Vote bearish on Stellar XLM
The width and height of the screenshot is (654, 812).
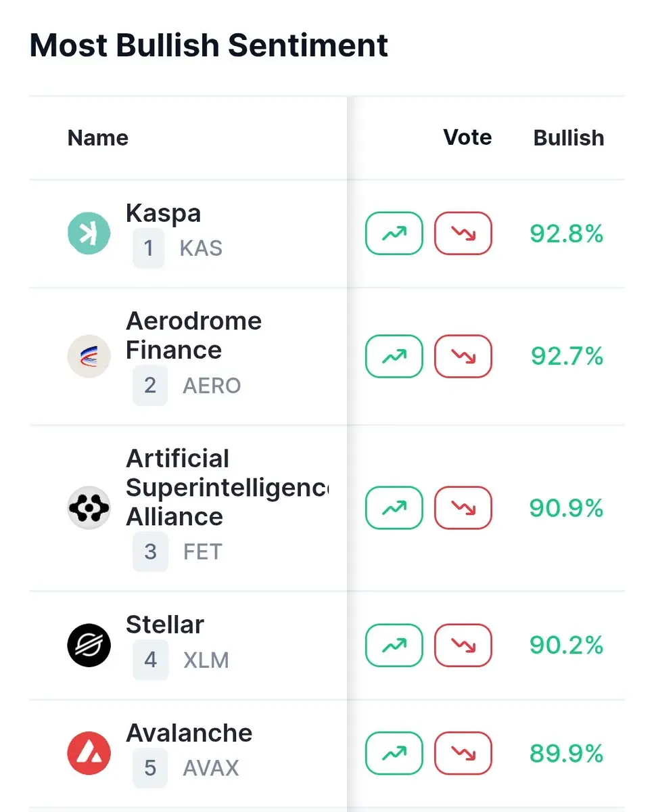click(x=463, y=646)
